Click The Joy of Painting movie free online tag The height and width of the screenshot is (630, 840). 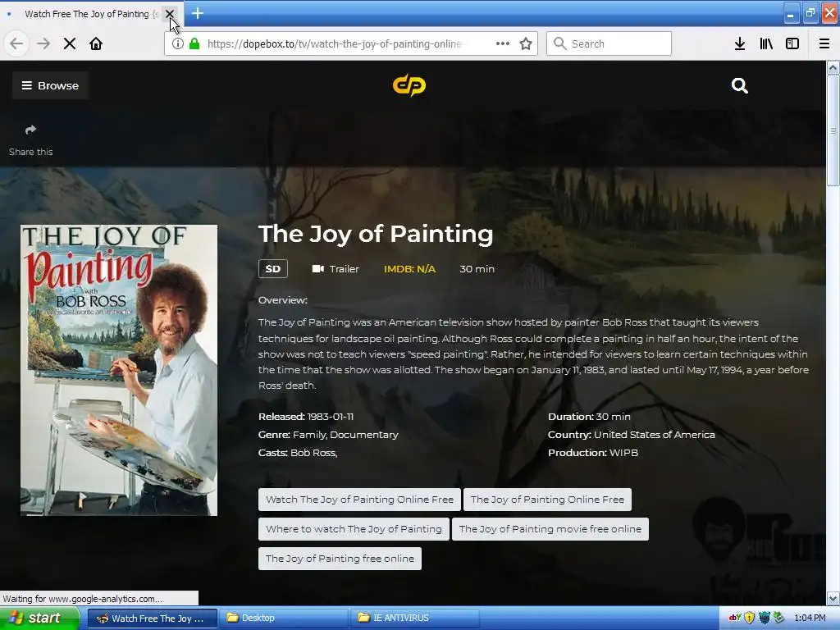pos(550,529)
